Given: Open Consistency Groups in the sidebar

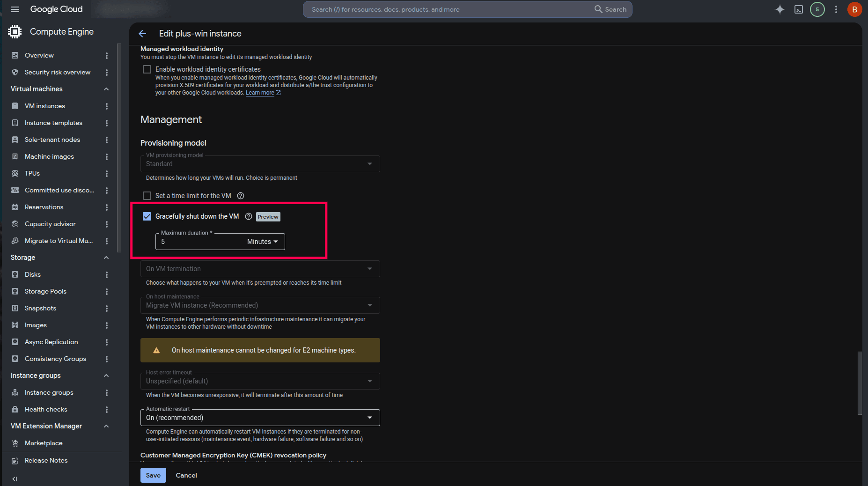Looking at the screenshot, I should (55, 359).
